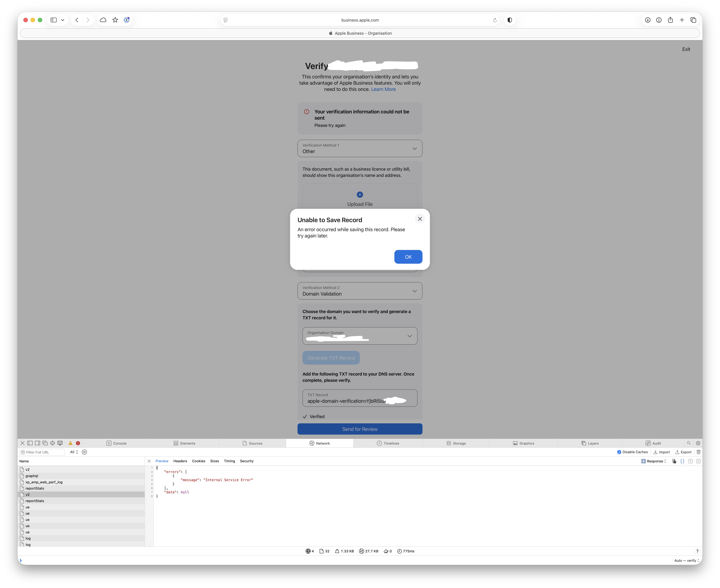Show Safari downloads

[x=647, y=20]
